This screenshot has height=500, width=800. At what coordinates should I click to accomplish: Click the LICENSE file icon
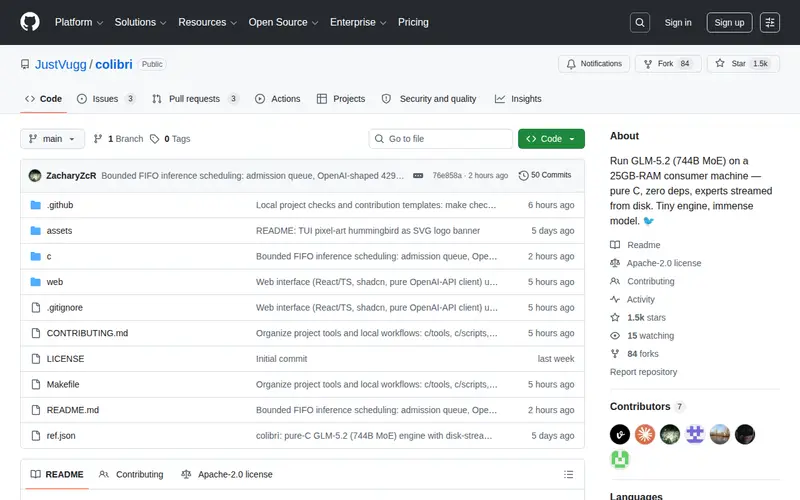[35, 359]
